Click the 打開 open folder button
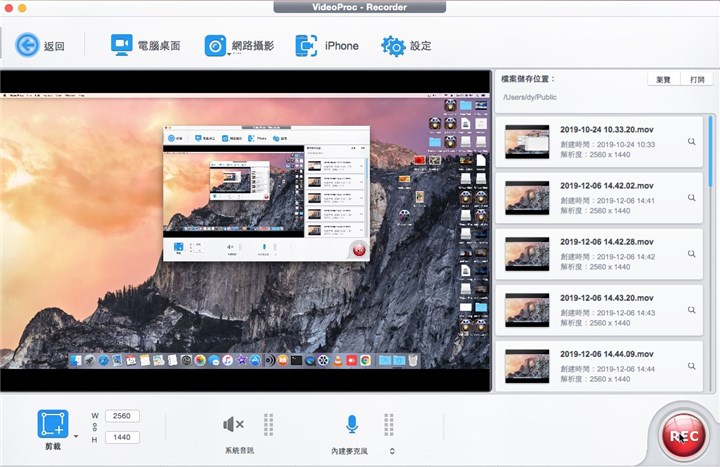720x467 pixels. (697, 79)
